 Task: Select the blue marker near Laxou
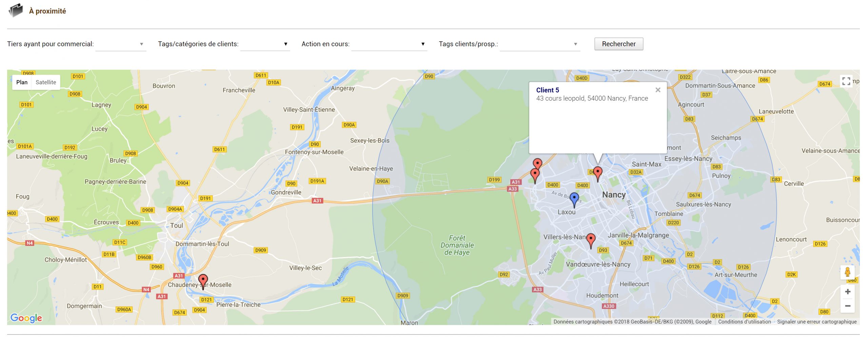pos(574,200)
